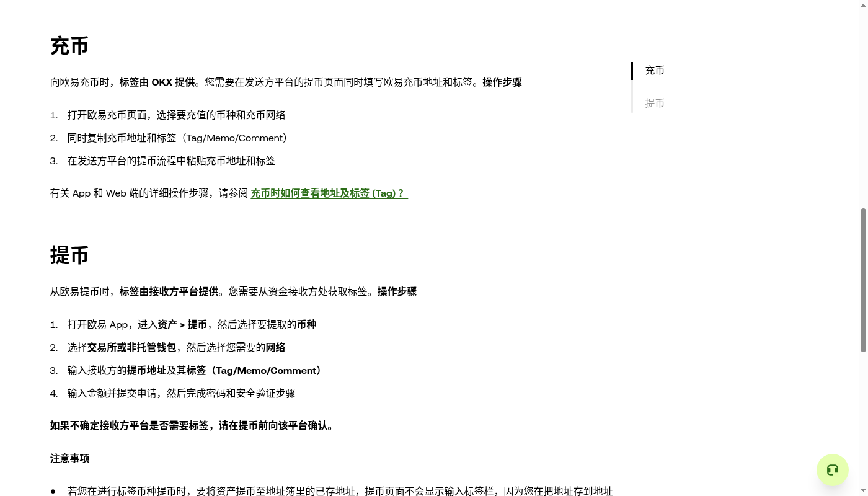Click the 注意事项 subheading
The height and width of the screenshot is (496, 868).
coord(70,459)
